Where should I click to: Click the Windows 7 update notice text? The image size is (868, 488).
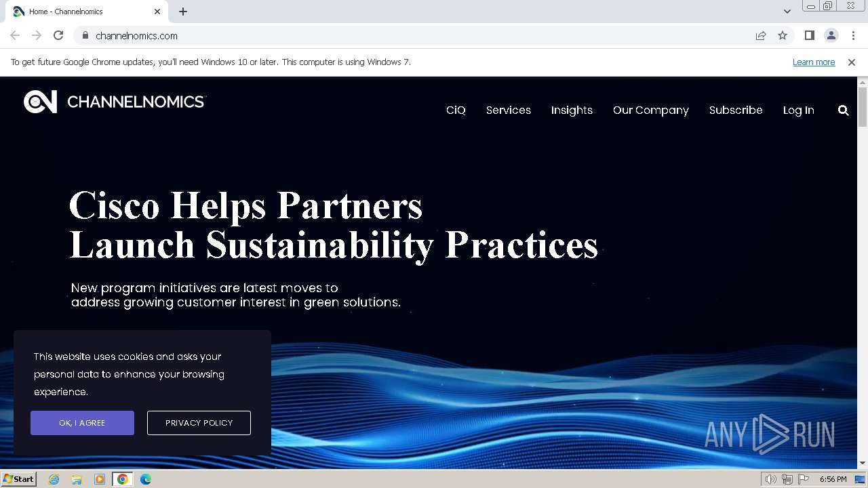coord(211,62)
